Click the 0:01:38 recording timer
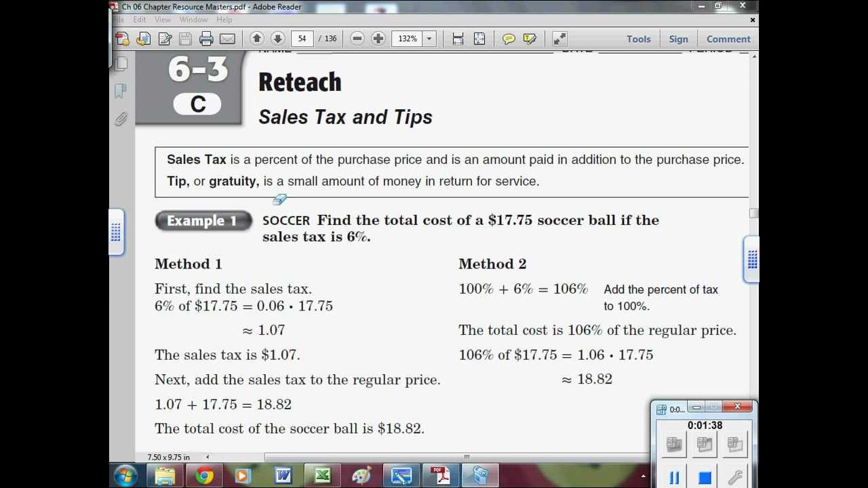868x488 pixels. 705,425
